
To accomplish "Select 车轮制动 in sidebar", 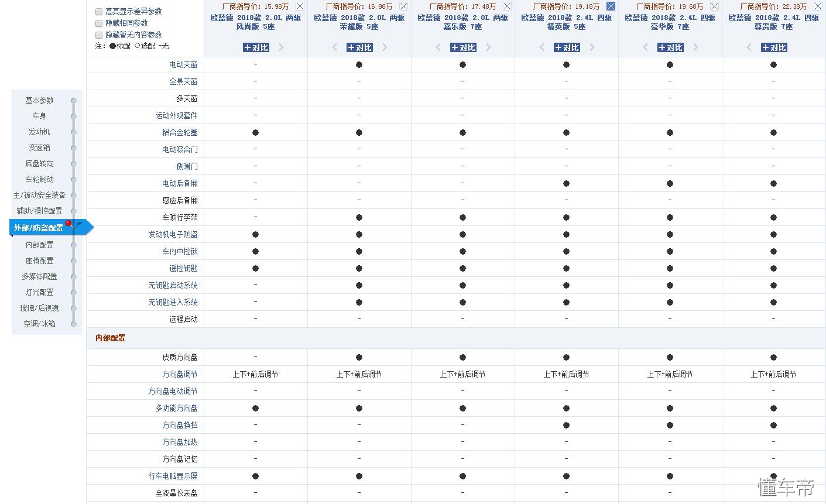I will [39, 179].
